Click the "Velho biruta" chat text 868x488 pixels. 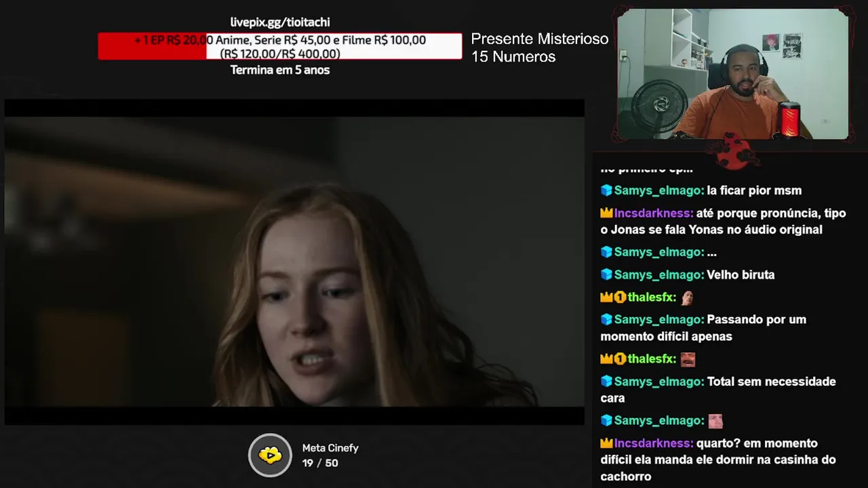[x=741, y=274]
